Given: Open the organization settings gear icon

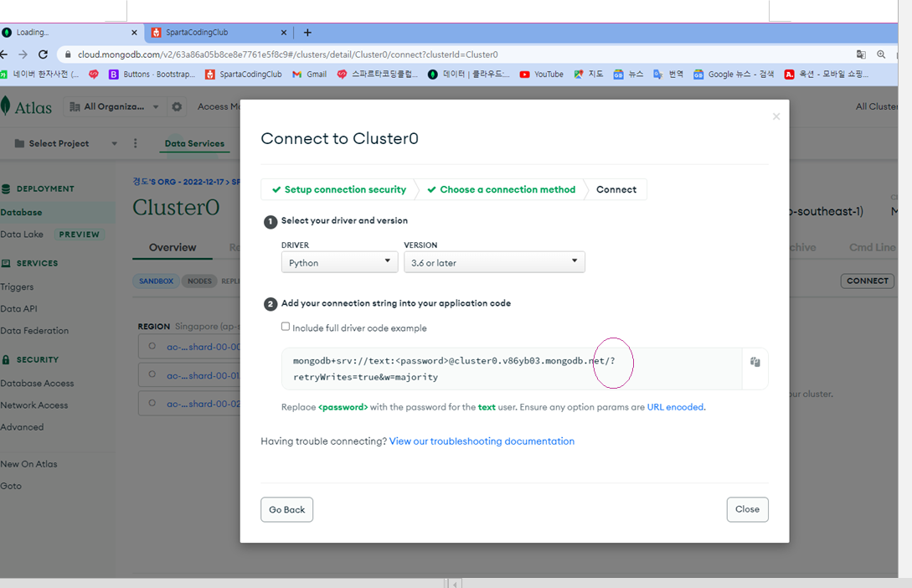Looking at the screenshot, I should coord(177,106).
